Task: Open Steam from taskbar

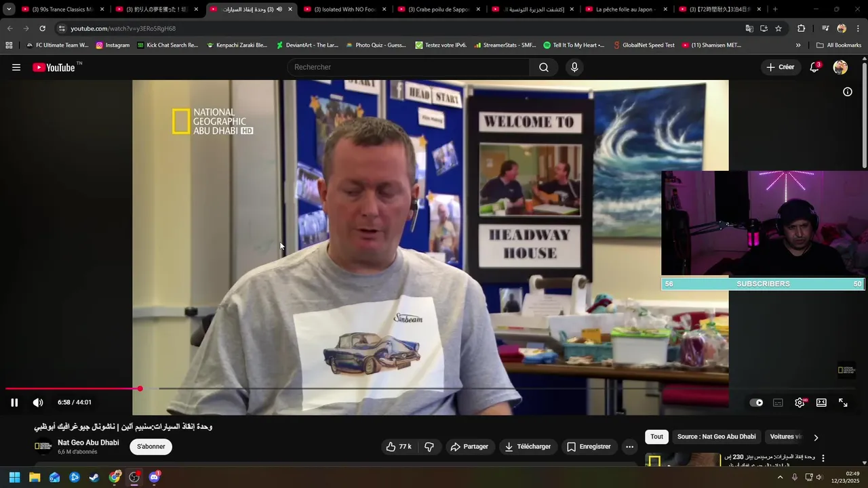Action: coord(94,477)
